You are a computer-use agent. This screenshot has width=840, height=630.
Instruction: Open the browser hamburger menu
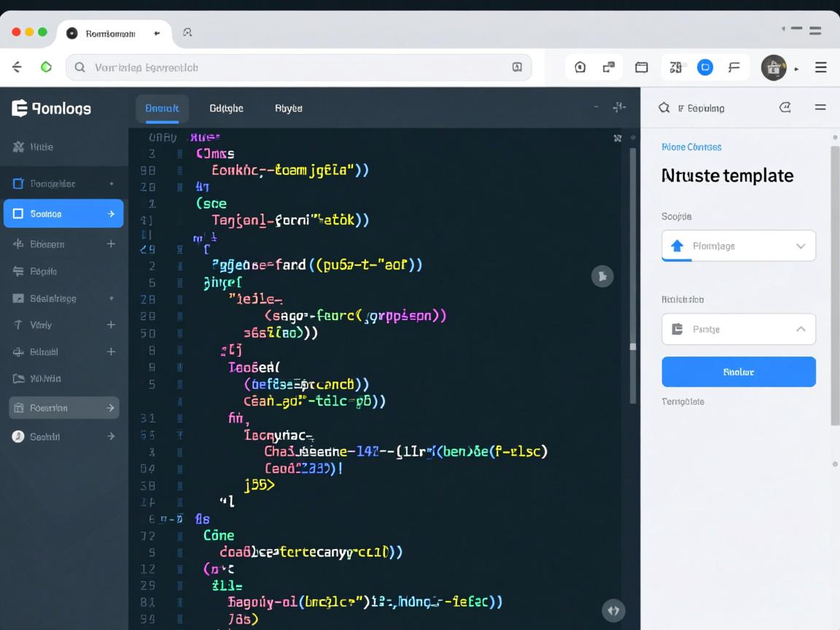click(820, 67)
